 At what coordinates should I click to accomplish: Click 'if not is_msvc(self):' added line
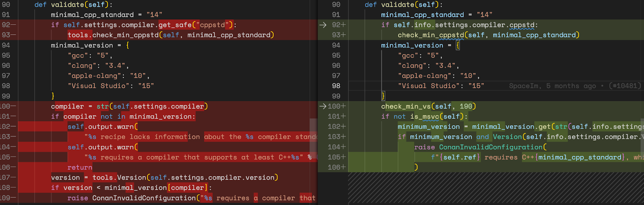click(x=425, y=116)
